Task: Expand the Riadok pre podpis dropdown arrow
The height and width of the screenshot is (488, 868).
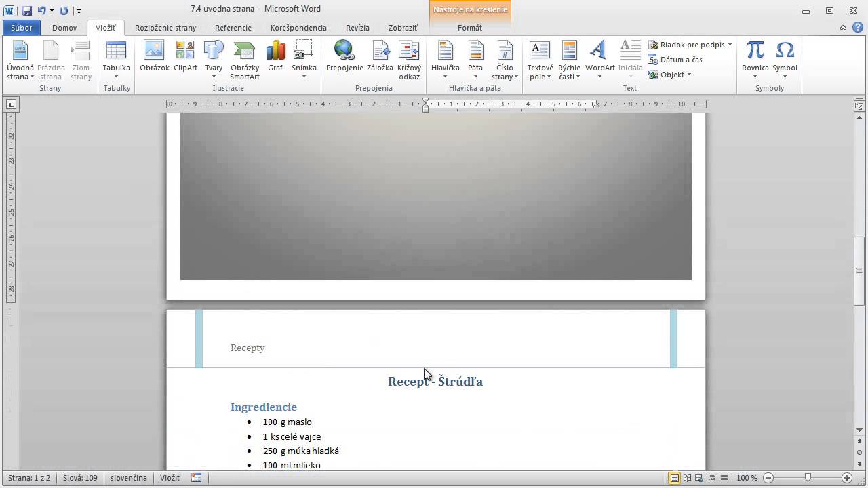Action: [730, 45]
